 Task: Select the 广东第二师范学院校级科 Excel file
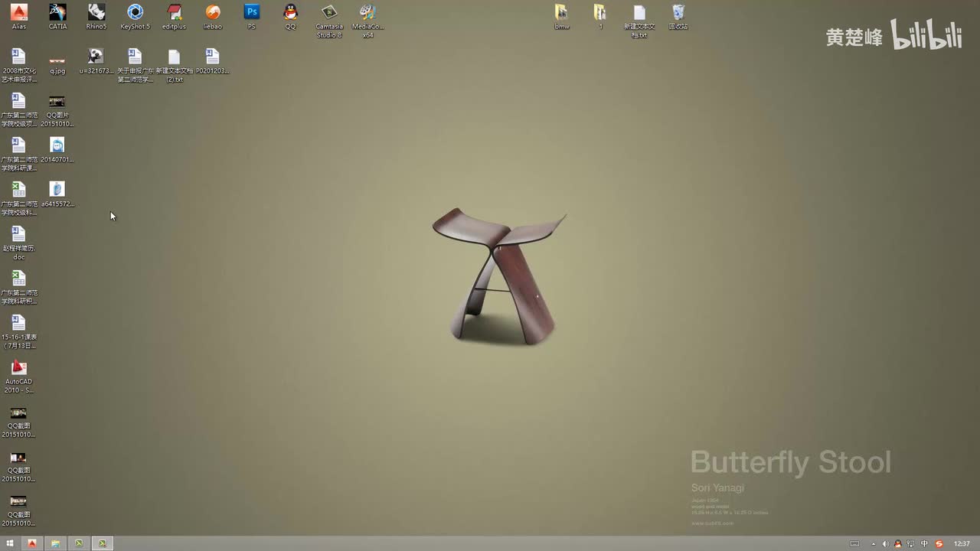[x=19, y=199]
